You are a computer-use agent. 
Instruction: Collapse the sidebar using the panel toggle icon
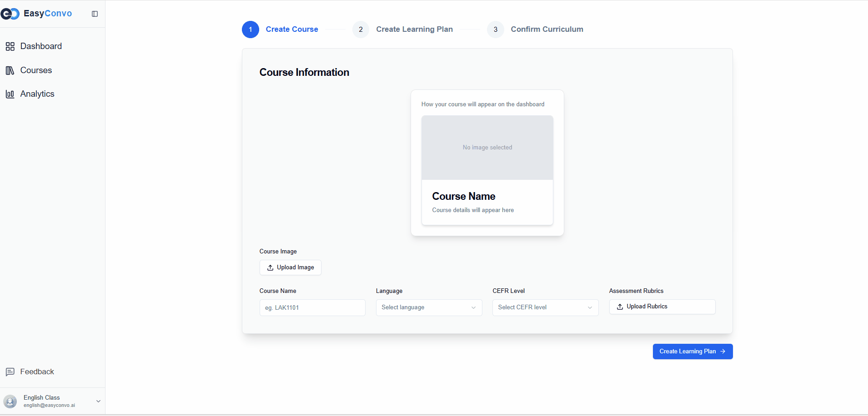95,14
